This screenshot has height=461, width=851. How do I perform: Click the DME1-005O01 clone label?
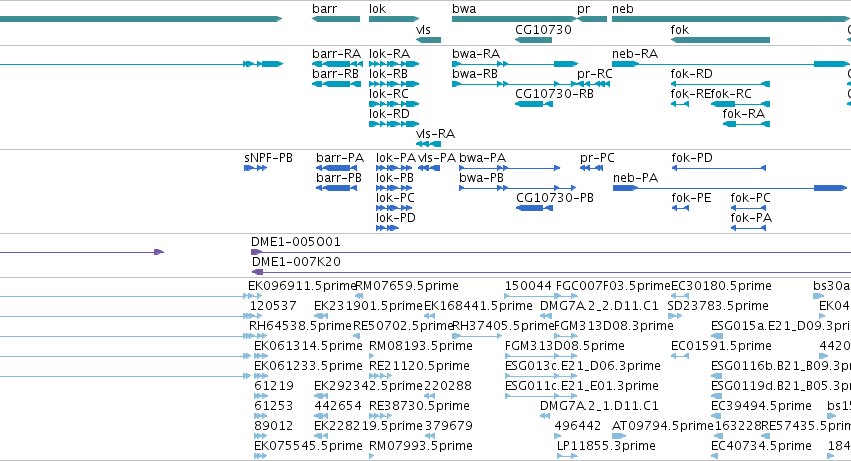coord(296,242)
